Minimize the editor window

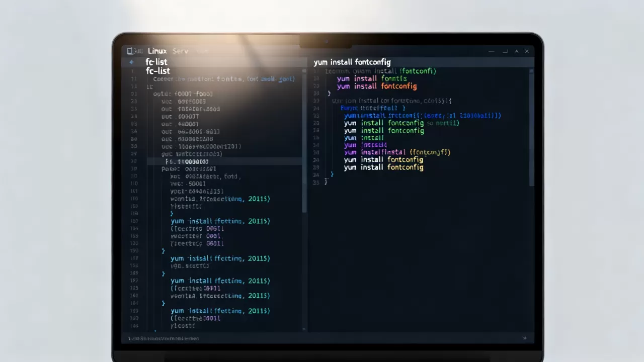pos(492,51)
